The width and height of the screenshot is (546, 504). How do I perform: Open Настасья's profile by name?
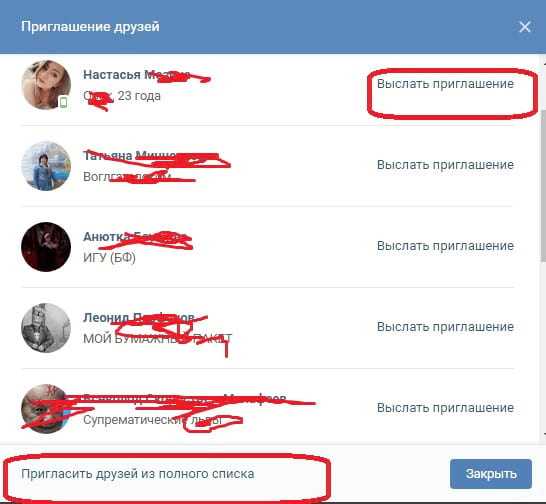point(136,75)
